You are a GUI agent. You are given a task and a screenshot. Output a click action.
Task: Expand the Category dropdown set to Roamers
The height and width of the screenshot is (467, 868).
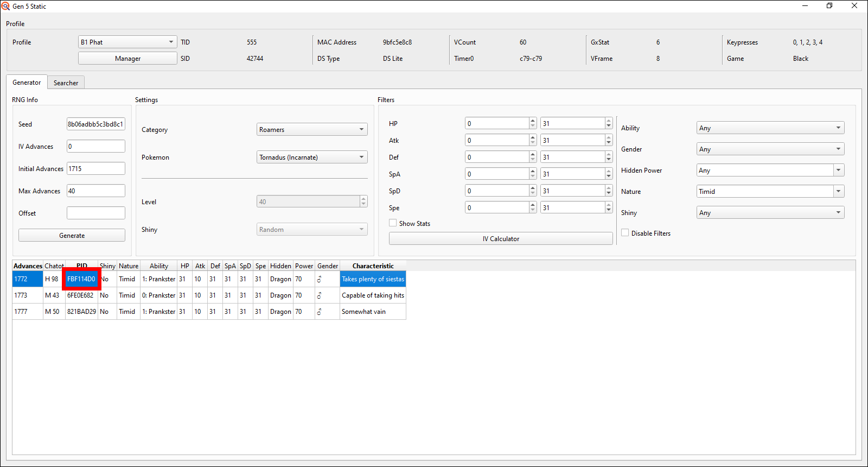(312, 129)
